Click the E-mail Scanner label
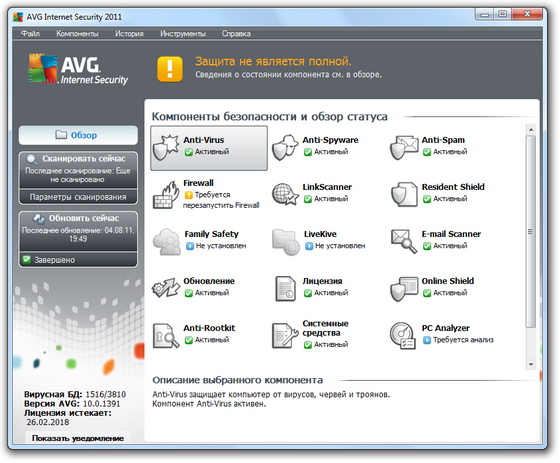This screenshot has height=463, width=560. coord(451,234)
